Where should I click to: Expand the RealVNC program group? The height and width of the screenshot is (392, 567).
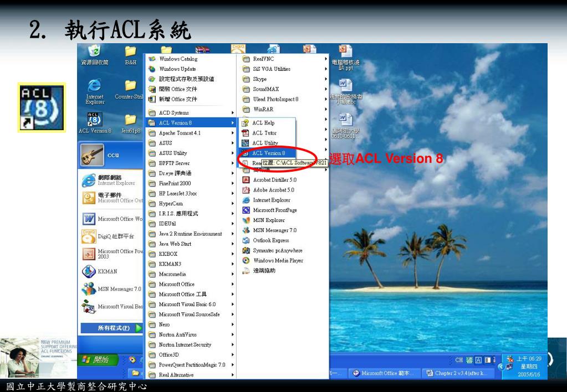pyautogui.click(x=283, y=59)
